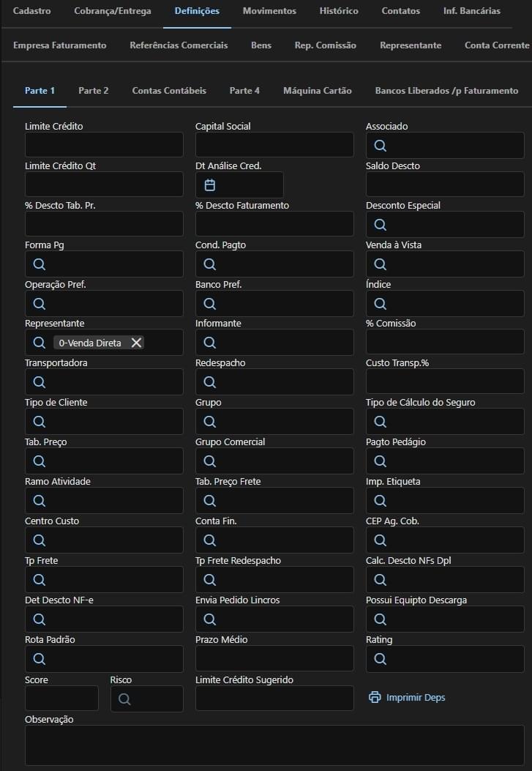Click the Transportadora lookup magnifier icon

tap(40, 382)
